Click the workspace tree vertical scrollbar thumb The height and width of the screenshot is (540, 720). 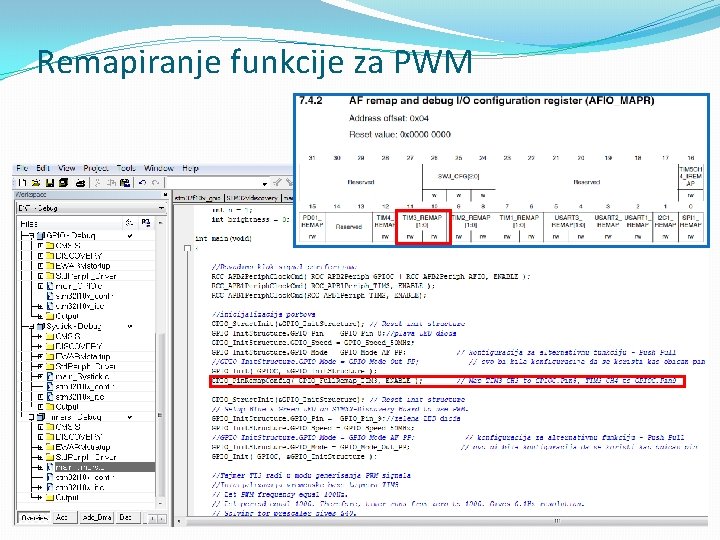point(160,416)
